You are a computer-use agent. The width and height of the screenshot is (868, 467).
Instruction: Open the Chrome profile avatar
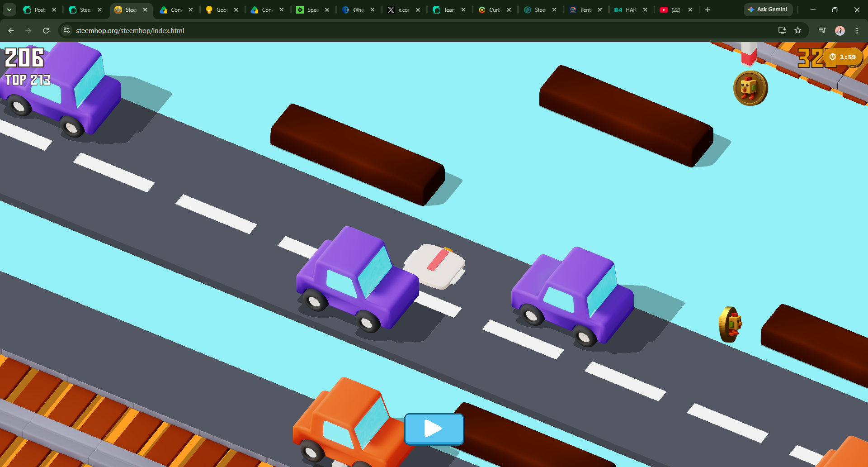click(x=840, y=30)
